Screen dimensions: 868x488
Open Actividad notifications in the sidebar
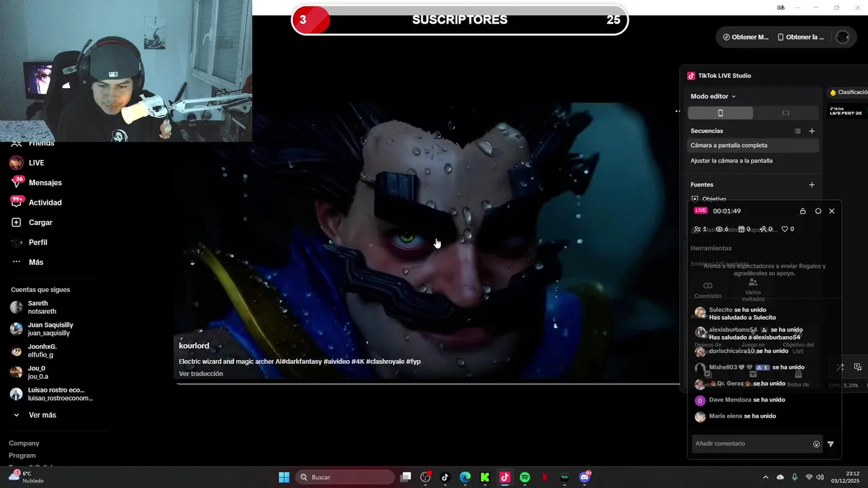tap(36, 203)
